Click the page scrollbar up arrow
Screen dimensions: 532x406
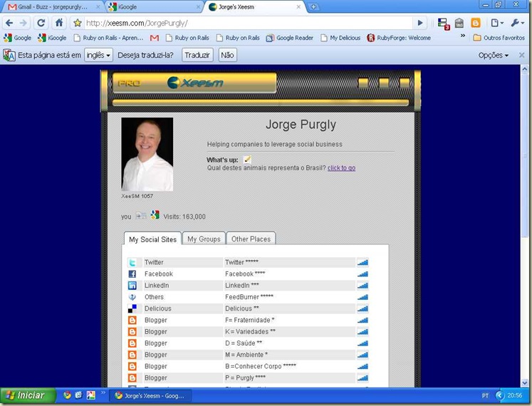[525, 69]
